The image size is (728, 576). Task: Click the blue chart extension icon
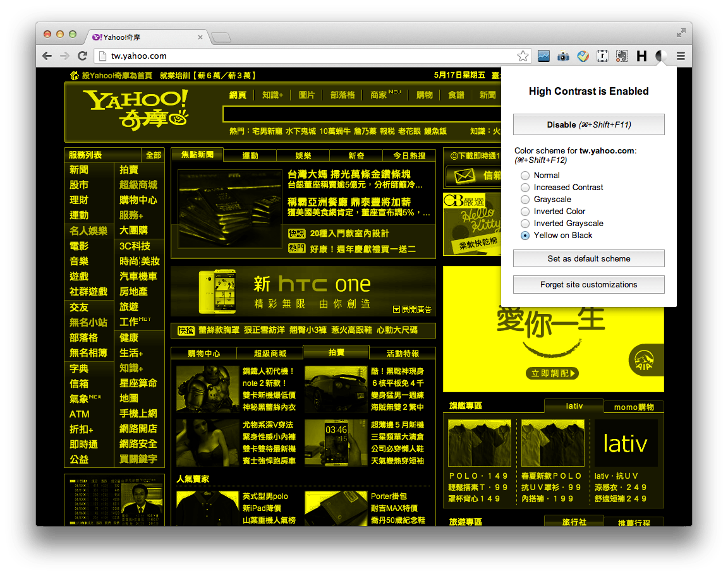pyautogui.click(x=544, y=56)
